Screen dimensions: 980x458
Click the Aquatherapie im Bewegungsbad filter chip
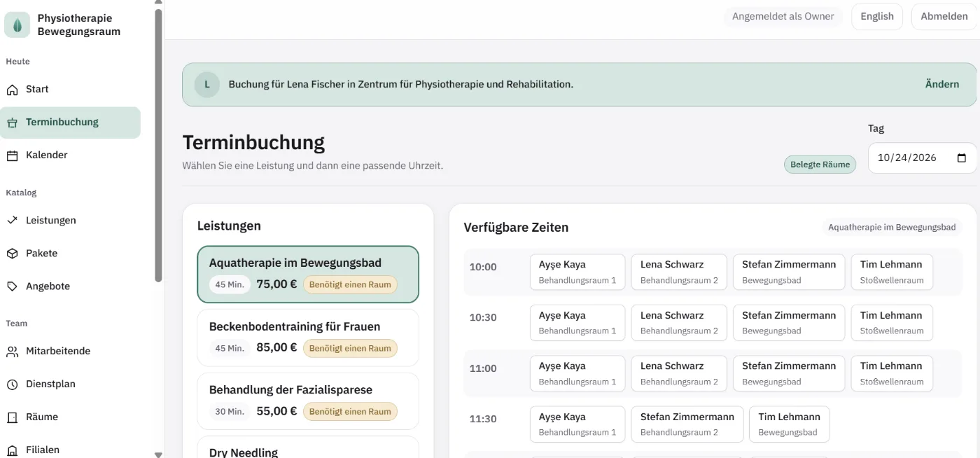click(x=892, y=228)
